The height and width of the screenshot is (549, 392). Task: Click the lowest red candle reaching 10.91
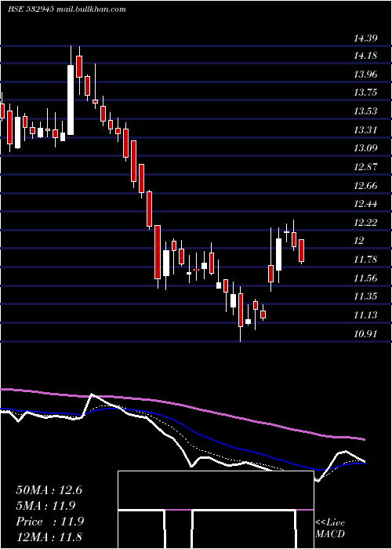(241, 311)
